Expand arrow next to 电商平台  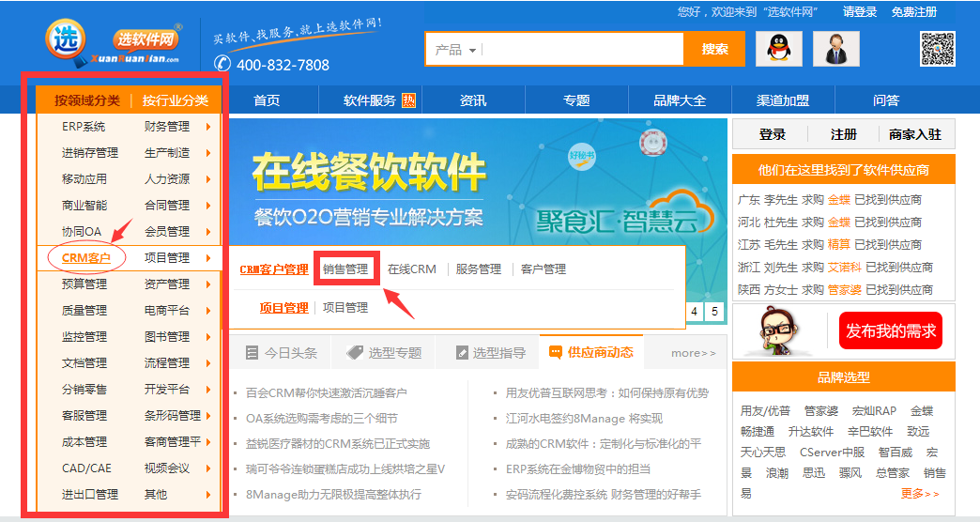click(208, 311)
